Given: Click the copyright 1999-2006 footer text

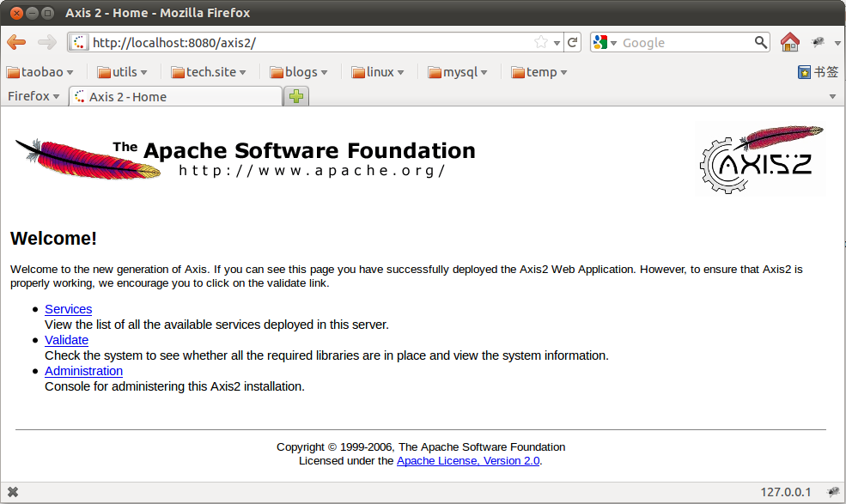Looking at the screenshot, I should tap(421, 446).
